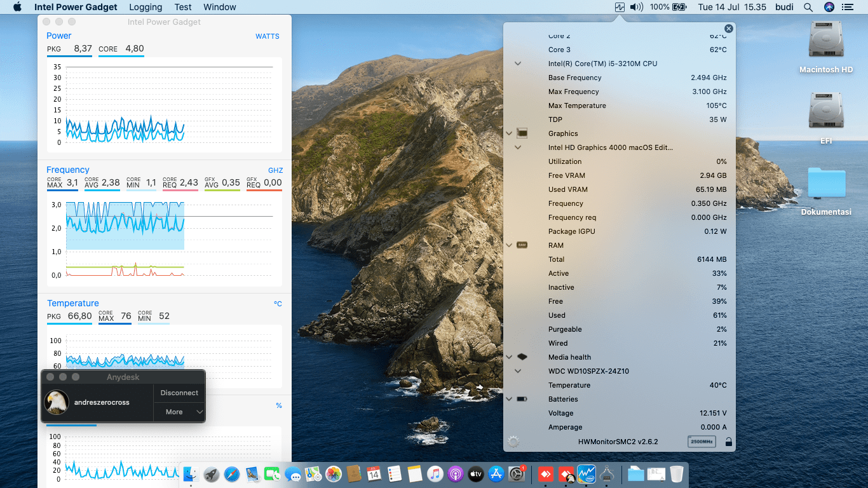Collapse the RAM section
This screenshot has width=868, height=488.
pos(509,245)
